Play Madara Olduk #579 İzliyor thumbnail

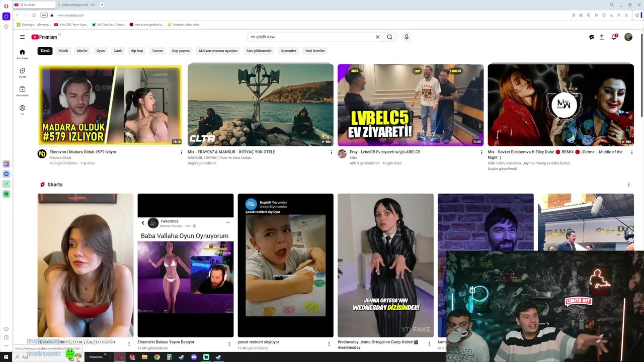pyautogui.click(x=110, y=105)
